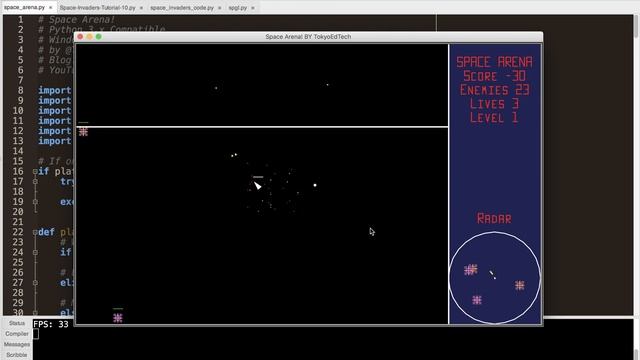Click line number 21 in the gutter

tap(18, 222)
